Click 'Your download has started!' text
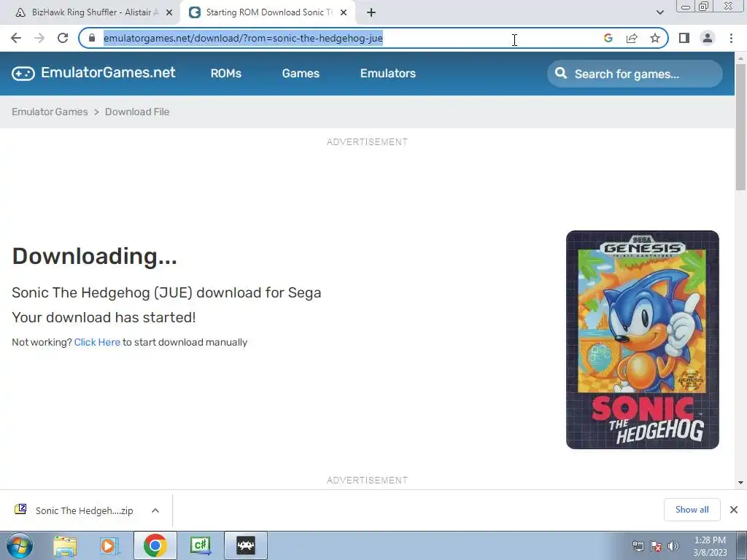The width and height of the screenshot is (747, 560). pos(104,318)
